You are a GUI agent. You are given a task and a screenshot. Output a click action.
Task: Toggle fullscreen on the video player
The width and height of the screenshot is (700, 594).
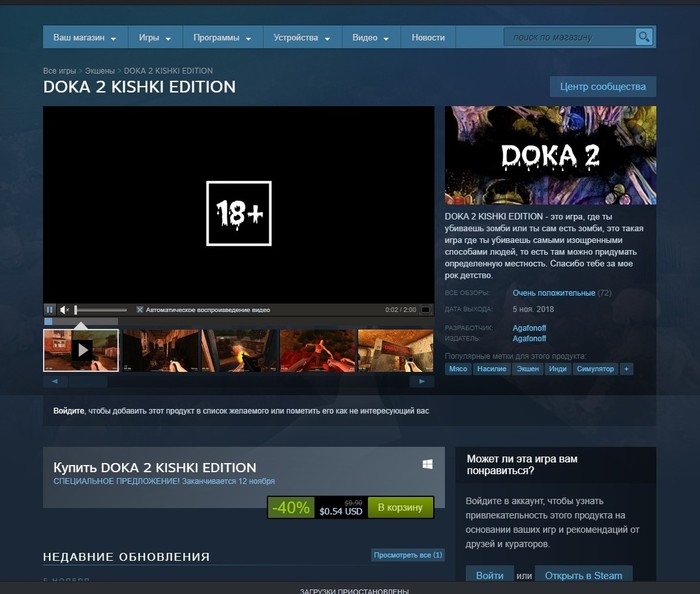coord(425,310)
